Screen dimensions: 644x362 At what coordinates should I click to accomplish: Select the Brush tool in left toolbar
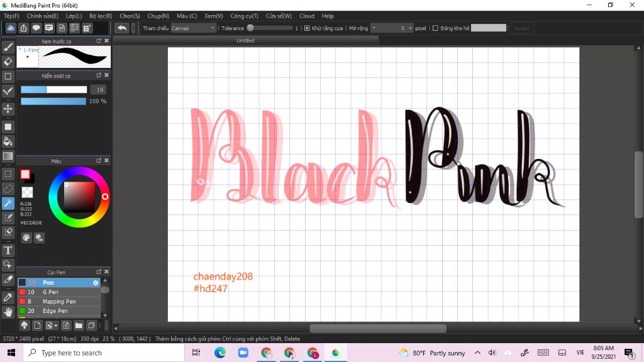(x=8, y=47)
